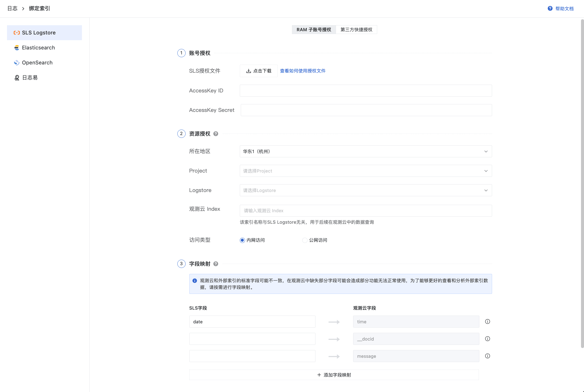Click the Elasticsearch logo icon

click(17, 48)
